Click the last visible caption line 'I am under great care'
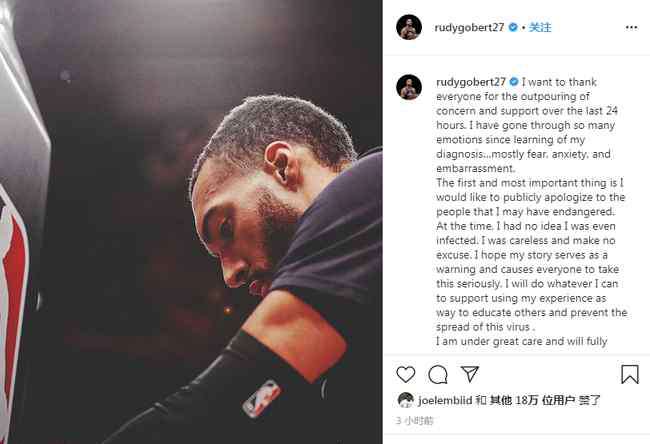650x444 pixels. 521,341
